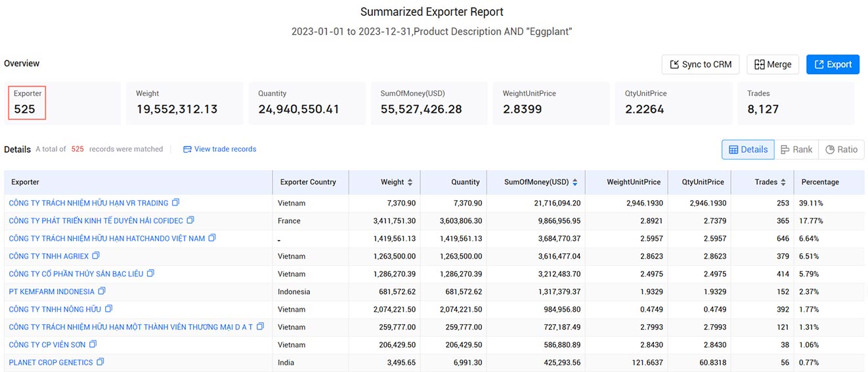868x372 pixels.
Task: Click the Percentage column header
Action: pos(829,182)
